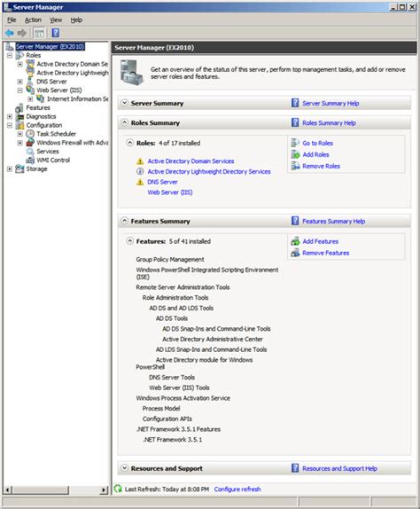Click the Services gear icon in tree
This screenshot has height=509, width=420.
pyautogui.click(x=30, y=152)
